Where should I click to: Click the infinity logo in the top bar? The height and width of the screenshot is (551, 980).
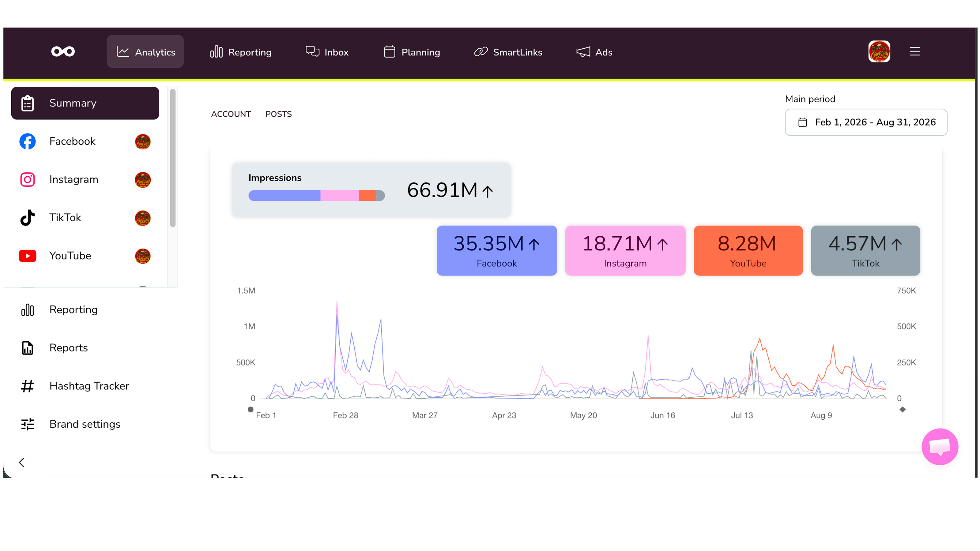63,51
